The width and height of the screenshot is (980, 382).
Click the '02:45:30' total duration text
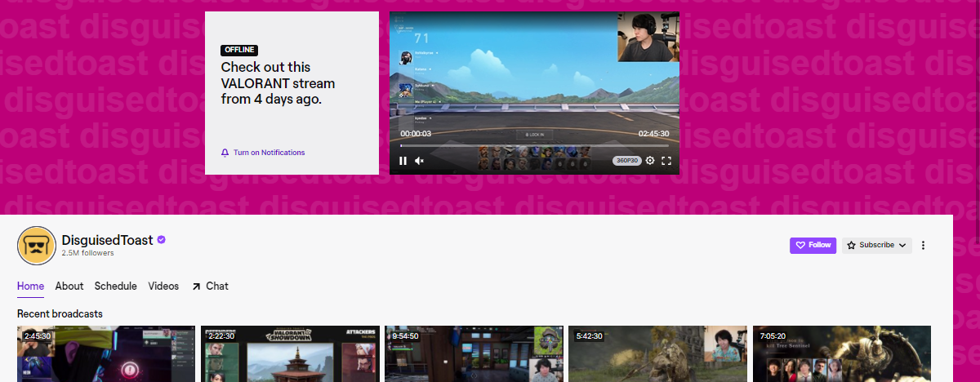(x=653, y=133)
